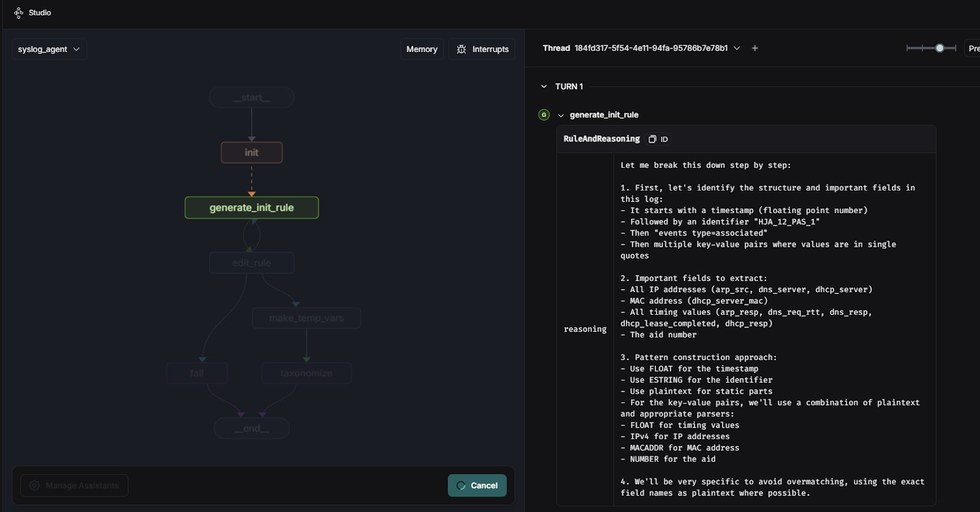Select the edit_rule graph node
The image size is (980, 512).
[252, 263]
